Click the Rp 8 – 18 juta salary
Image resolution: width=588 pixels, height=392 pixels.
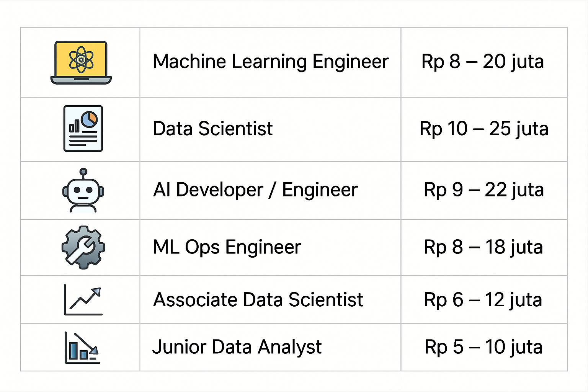(483, 247)
